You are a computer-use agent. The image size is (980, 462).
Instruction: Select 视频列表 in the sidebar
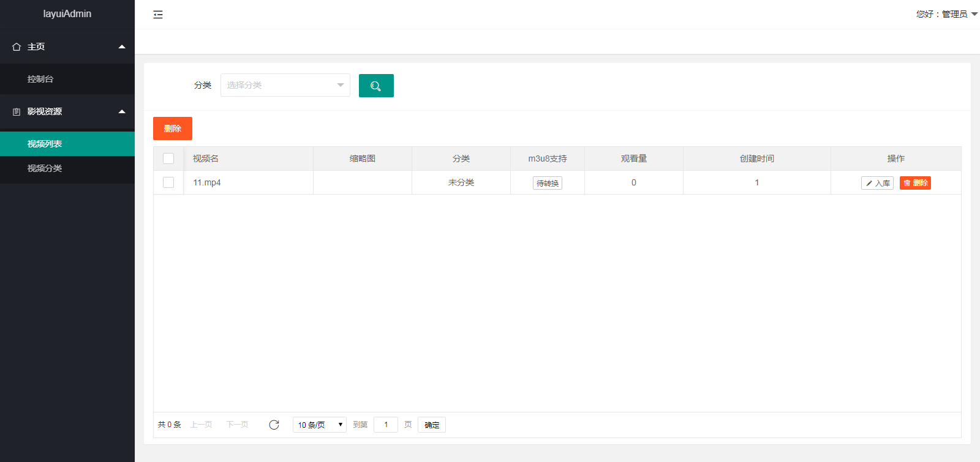click(x=67, y=144)
